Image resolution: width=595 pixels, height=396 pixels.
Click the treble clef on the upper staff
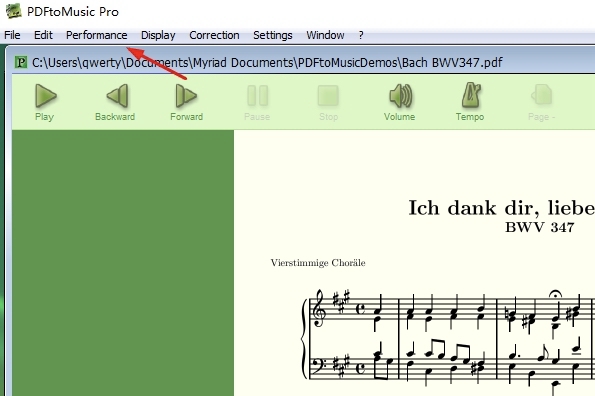[x=318, y=308]
